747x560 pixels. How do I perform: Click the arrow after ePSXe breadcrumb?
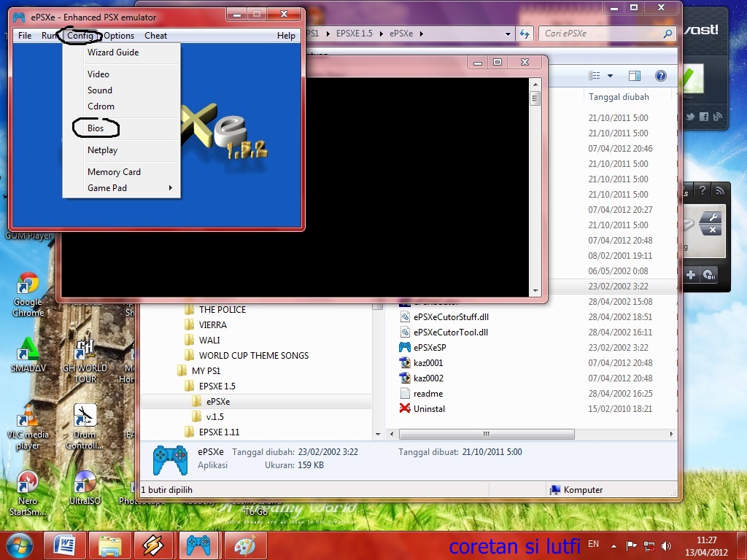(421, 34)
